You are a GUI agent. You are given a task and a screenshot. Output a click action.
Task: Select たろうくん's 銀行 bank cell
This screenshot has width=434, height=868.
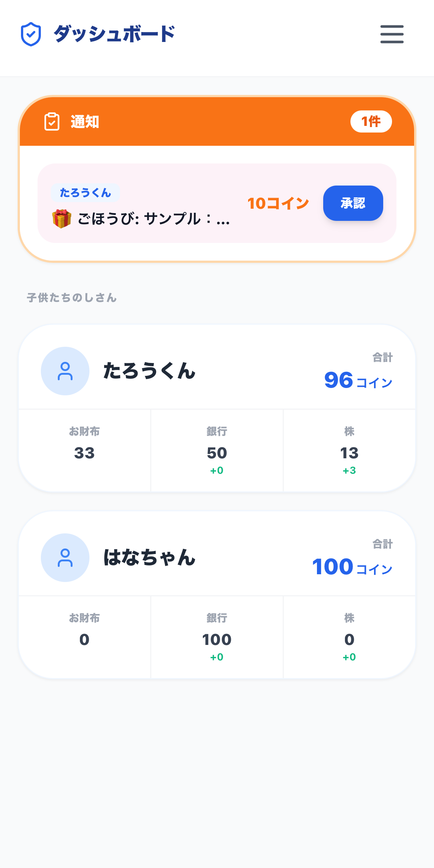point(217,450)
